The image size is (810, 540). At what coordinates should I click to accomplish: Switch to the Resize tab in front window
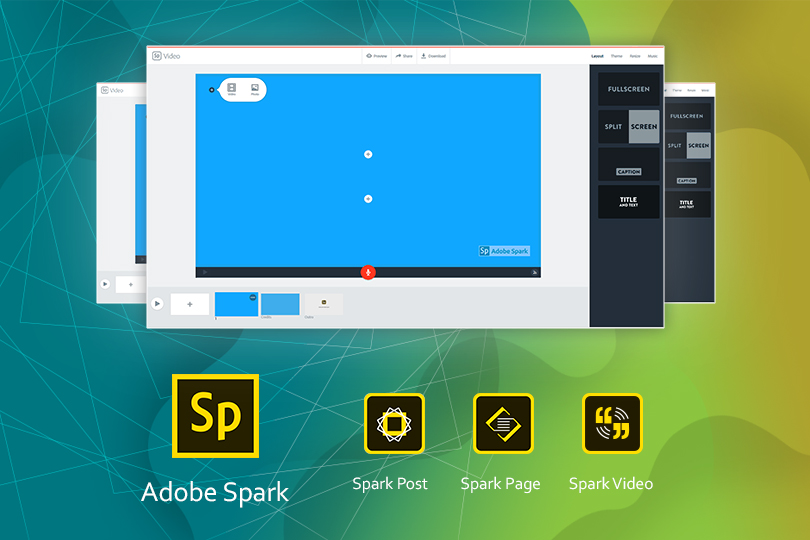635,56
